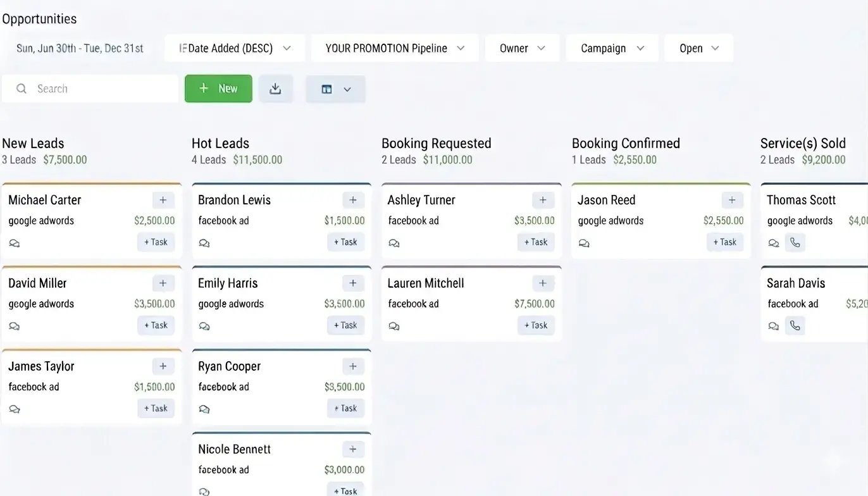Click plus icon on David Miller card
The height and width of the screenshot is (496, 868).
(163, 283)
